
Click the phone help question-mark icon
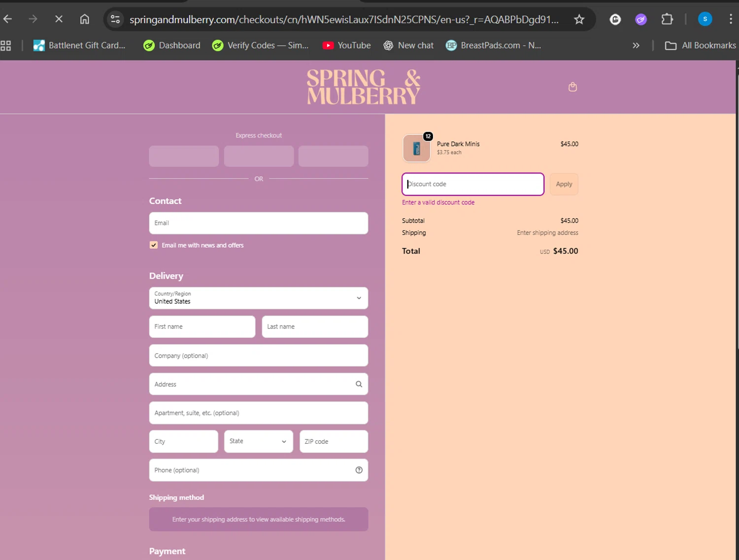click(x=359, y=470)
